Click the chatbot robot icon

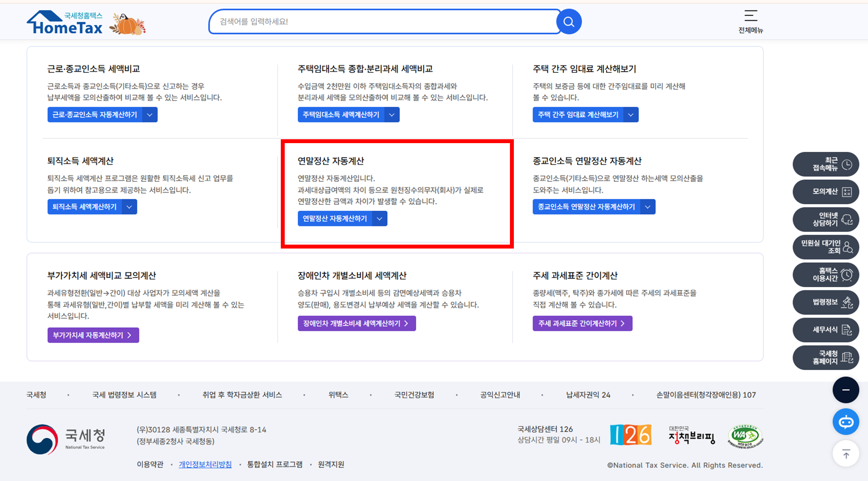pyautogui.click(x=845, y=422)
